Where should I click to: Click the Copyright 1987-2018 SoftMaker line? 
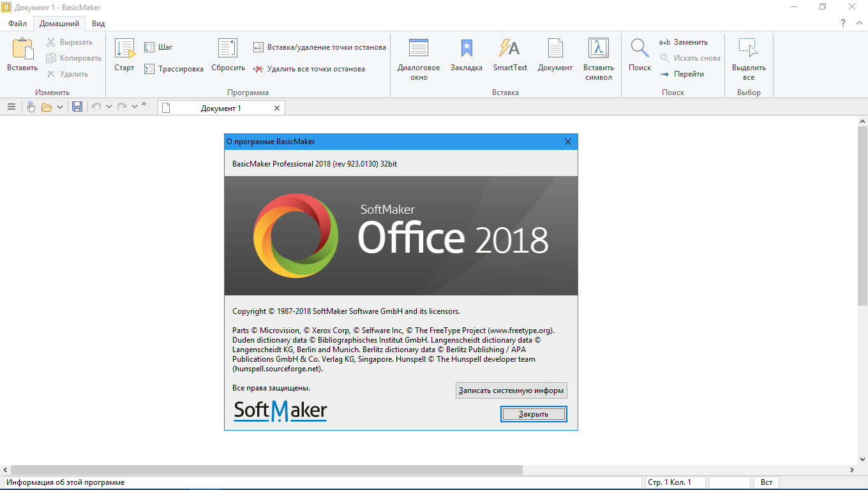point(346,311)
